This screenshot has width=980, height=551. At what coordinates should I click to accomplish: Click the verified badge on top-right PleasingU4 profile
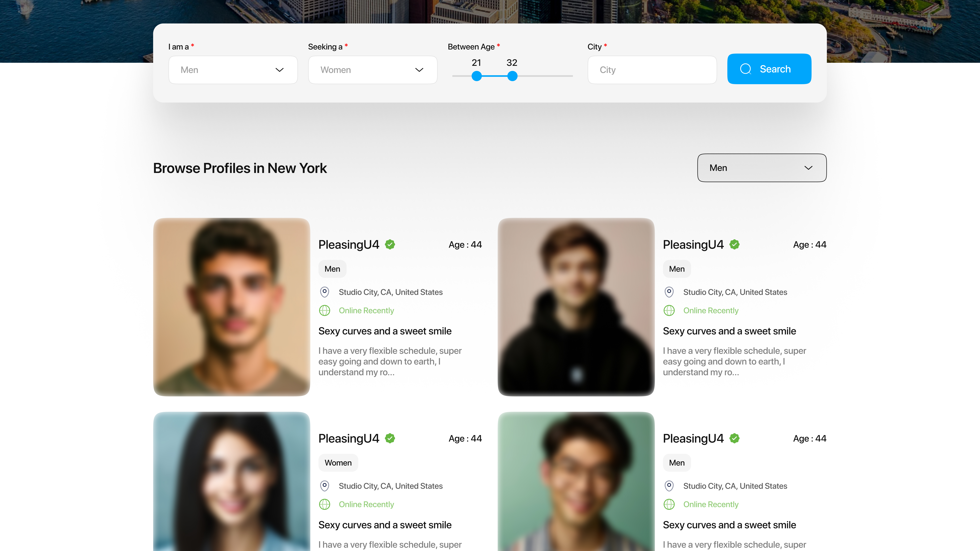pyautogui.click(x=734, y=245)
